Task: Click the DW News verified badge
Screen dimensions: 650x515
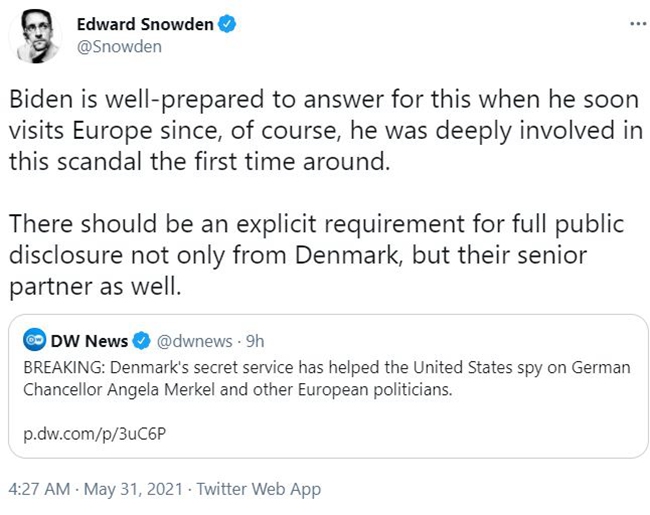Action: [141, 341]
